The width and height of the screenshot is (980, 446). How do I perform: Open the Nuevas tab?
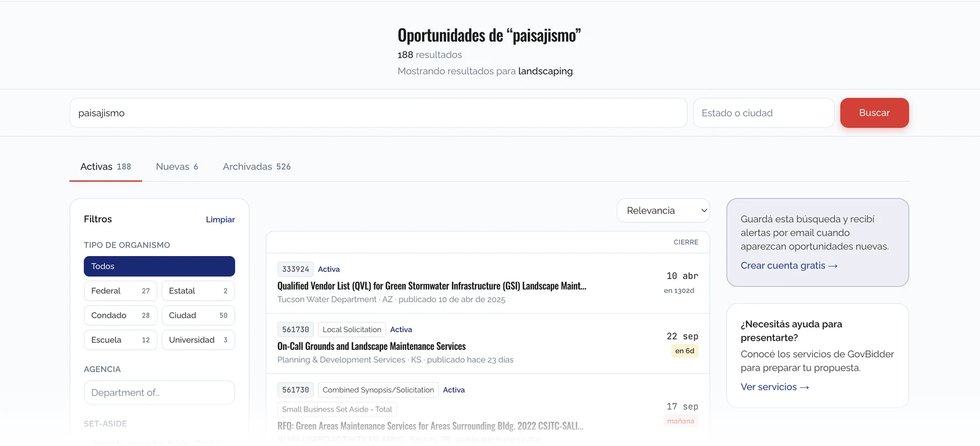(177, 167)
